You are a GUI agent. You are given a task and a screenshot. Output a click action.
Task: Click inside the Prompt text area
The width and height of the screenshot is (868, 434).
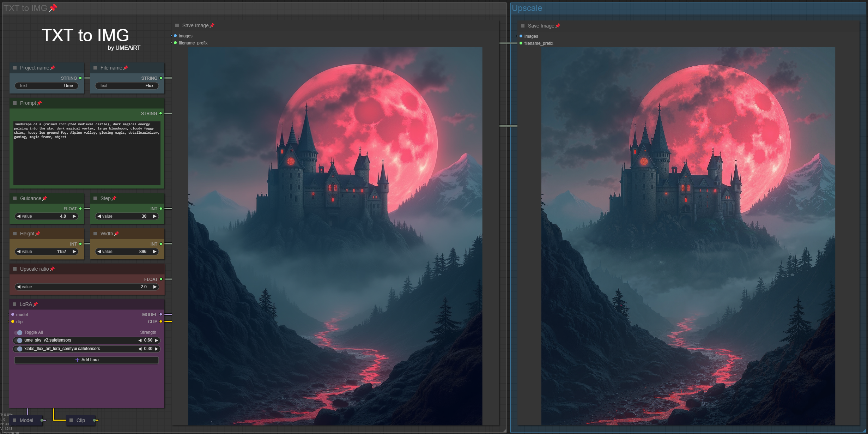(86, 159)
